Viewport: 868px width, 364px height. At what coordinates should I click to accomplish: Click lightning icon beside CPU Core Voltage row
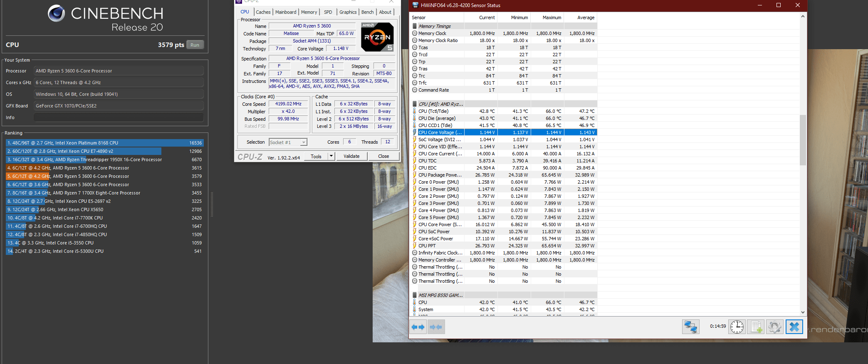pyautogui.click(x=415, y=132)
